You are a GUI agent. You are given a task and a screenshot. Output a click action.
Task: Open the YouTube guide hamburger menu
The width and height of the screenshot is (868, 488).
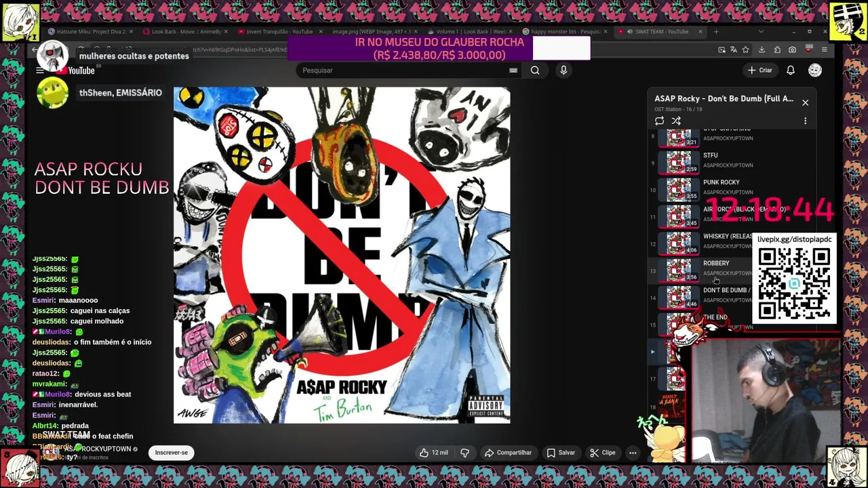tap(40, 70)
